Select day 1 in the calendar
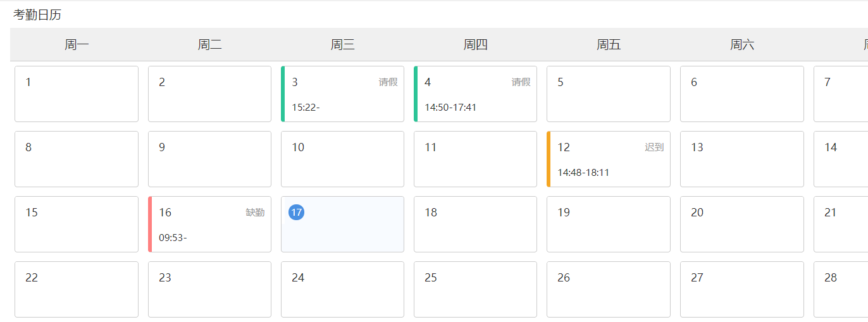868x322 pixels. (x=77, y=94)
